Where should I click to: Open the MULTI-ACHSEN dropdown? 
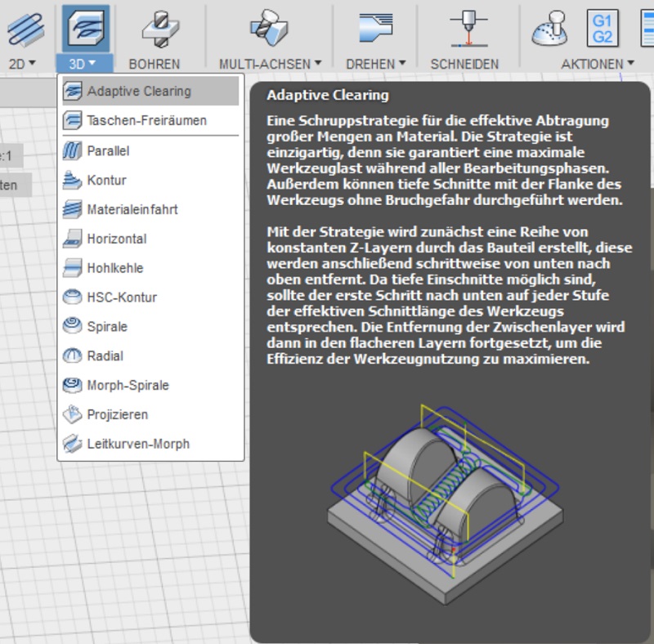(271, 64)
